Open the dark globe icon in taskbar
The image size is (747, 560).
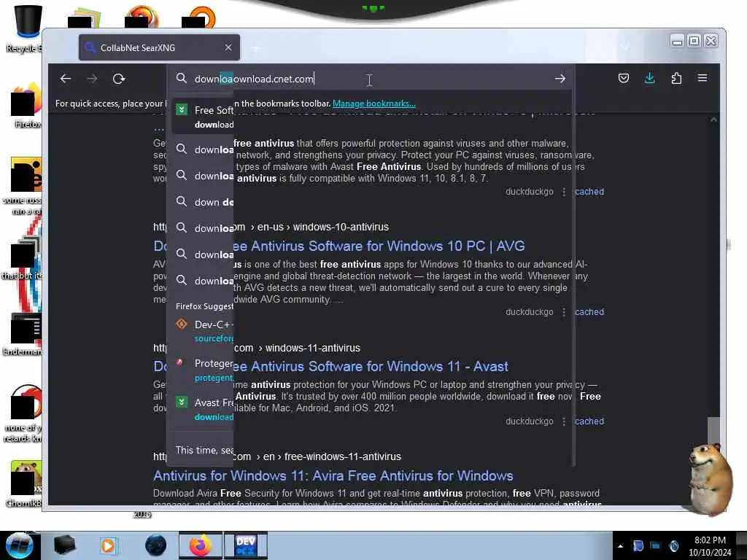(155, 545)
